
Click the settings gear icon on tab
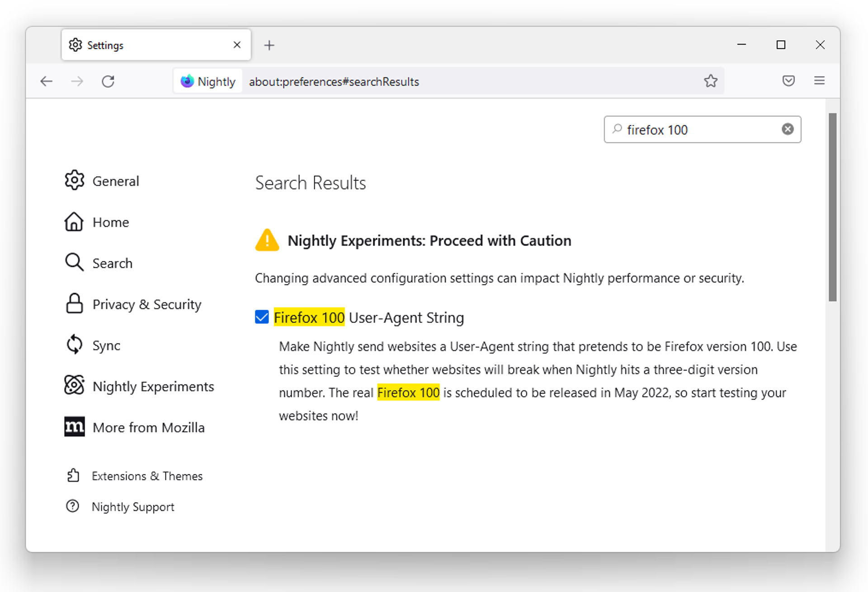[x=75, y=45]
